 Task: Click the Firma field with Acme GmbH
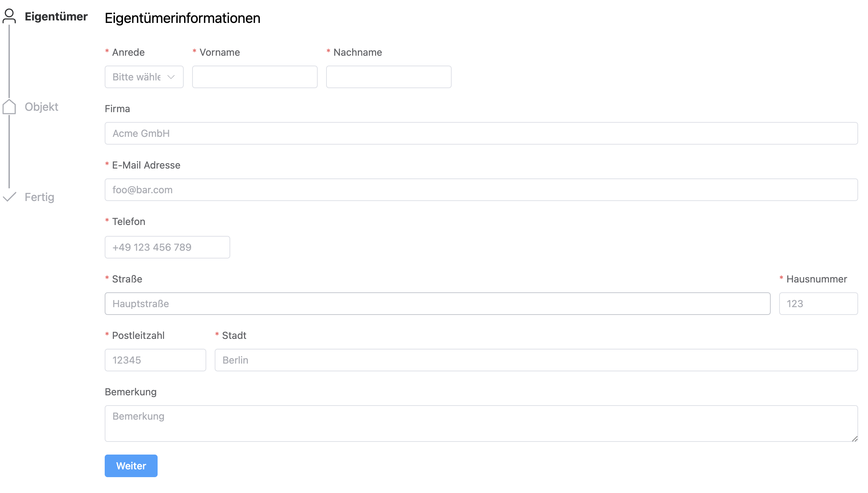click(x=481, y=133)
